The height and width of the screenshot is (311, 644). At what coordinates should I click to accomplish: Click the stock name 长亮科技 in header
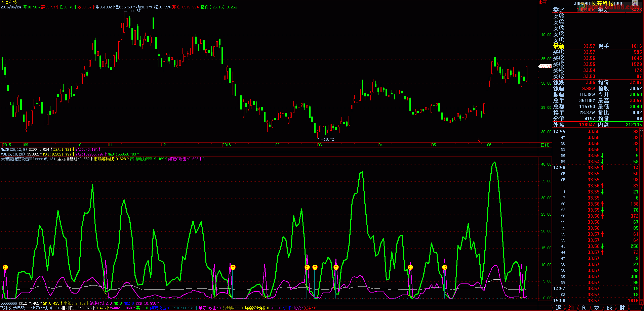coord(603,3)
